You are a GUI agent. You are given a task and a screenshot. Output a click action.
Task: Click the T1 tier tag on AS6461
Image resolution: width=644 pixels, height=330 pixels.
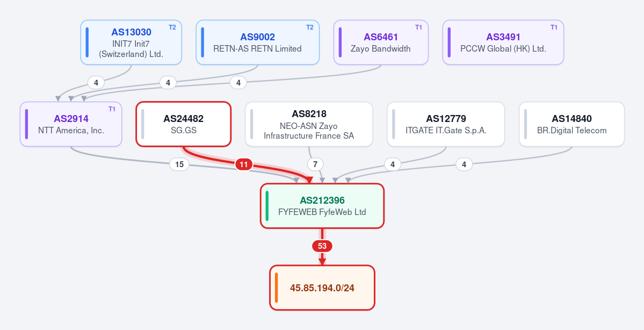418,27
